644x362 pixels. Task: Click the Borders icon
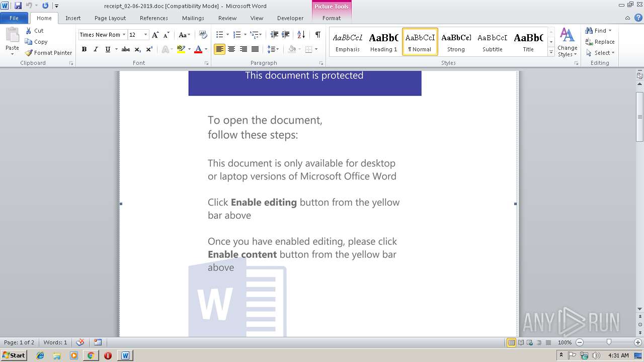pos(308,49)
